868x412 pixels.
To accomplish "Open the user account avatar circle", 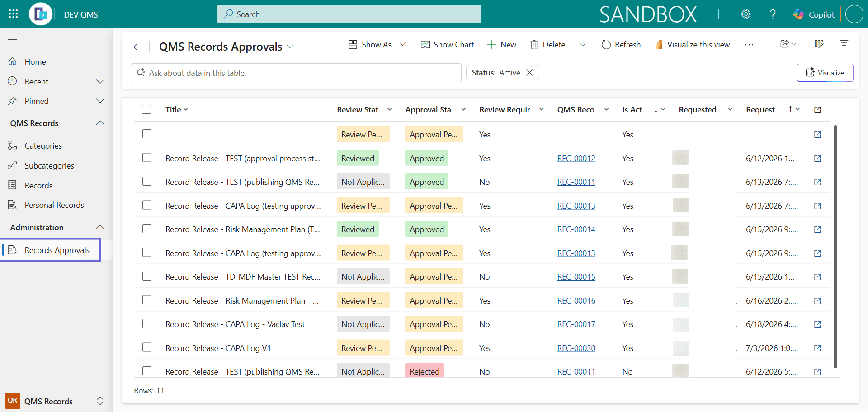I will coord(854,14).
